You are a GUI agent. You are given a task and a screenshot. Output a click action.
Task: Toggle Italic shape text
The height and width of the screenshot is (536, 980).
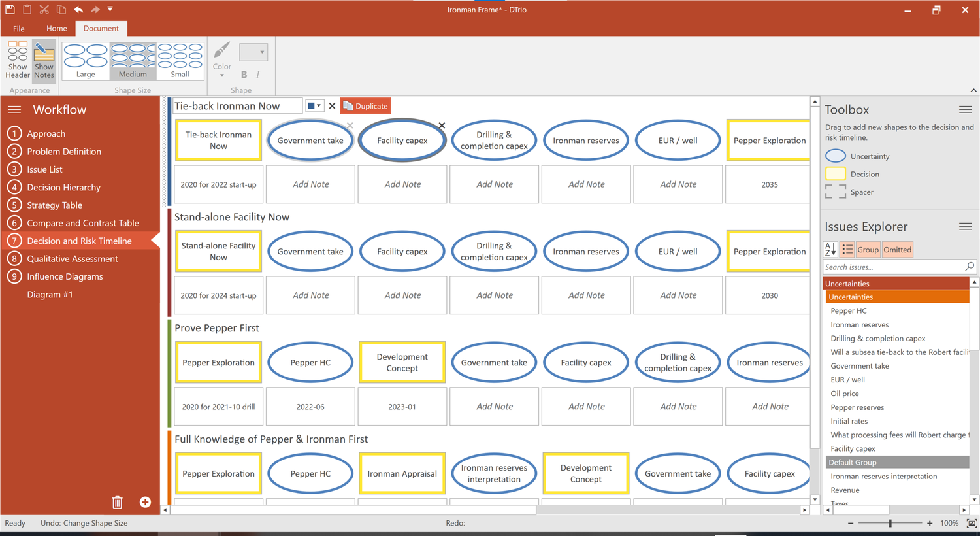click(258, 75)
